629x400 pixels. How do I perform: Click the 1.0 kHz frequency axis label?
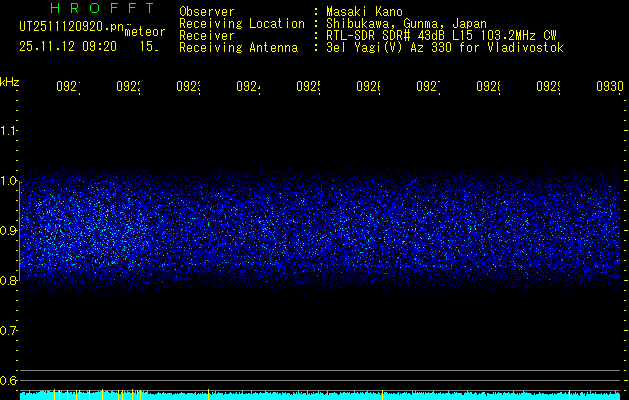(x=8, y=181)
